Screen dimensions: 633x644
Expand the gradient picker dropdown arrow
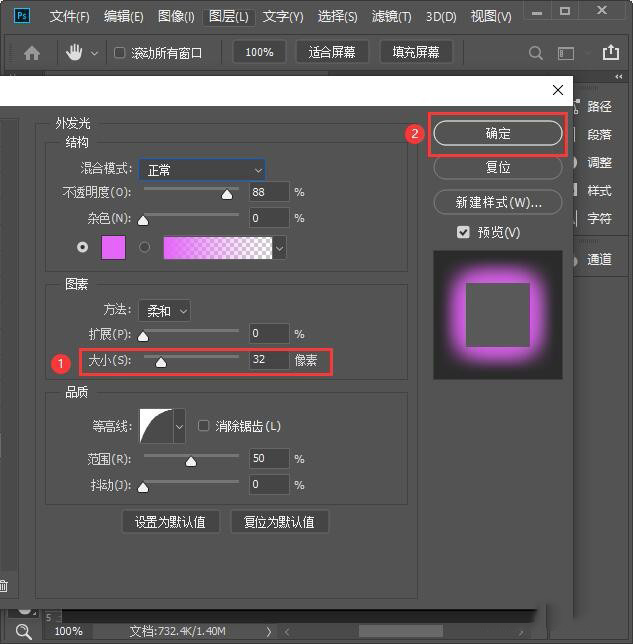click(279, 248)
